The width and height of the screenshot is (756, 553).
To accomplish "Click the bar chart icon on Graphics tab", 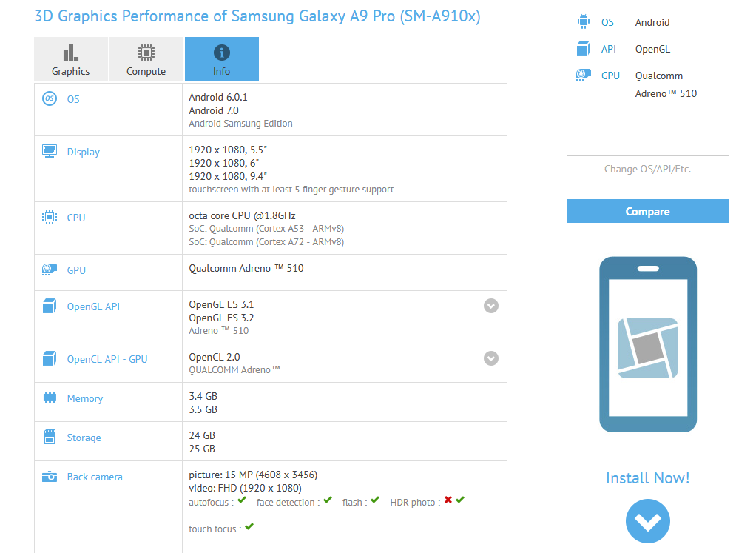I will tap(71, 53).
